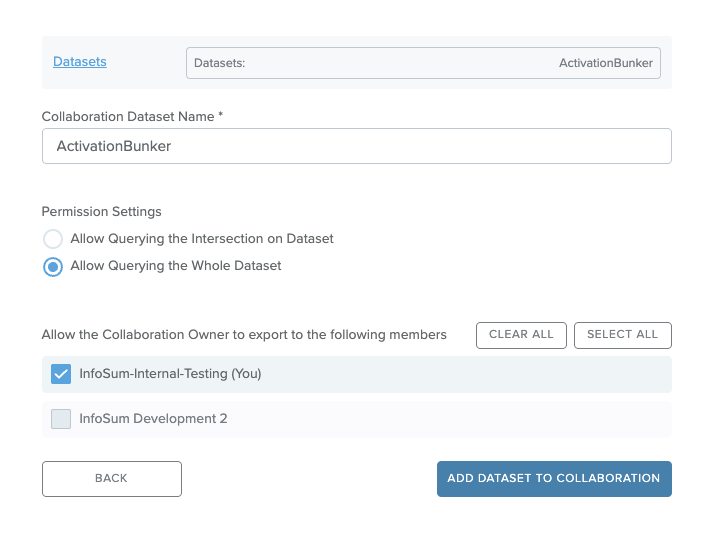Image resolution: width=716 pixels, height=541 pixels.
Task: Check the InfoSum Development 2 checkbox
Action: coord(61,419)
